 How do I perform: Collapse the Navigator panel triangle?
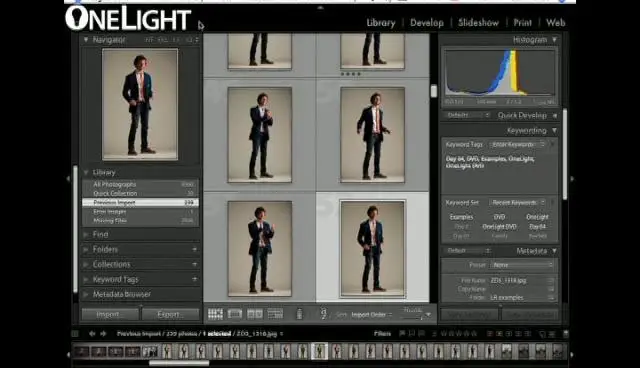(x=86, y=40)
